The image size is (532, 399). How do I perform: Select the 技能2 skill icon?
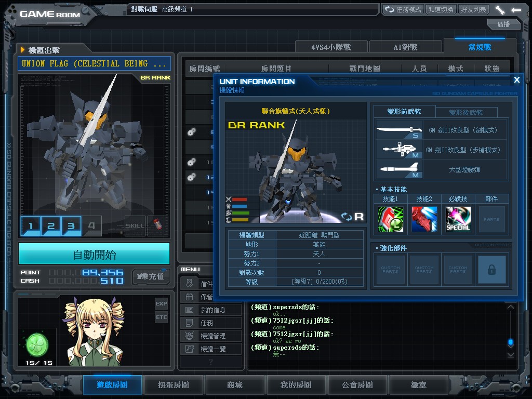(x=424, y=219)
